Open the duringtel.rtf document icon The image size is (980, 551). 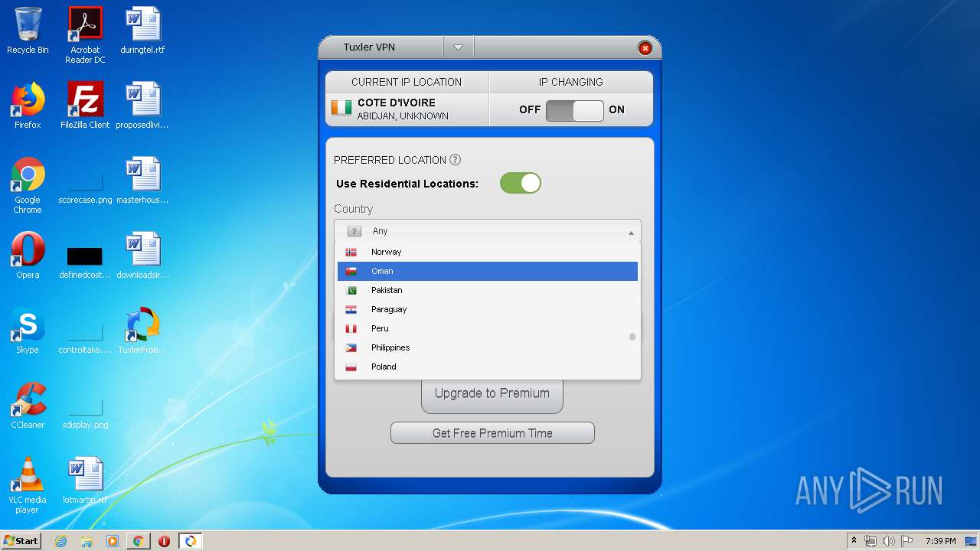tap(142, 31)
